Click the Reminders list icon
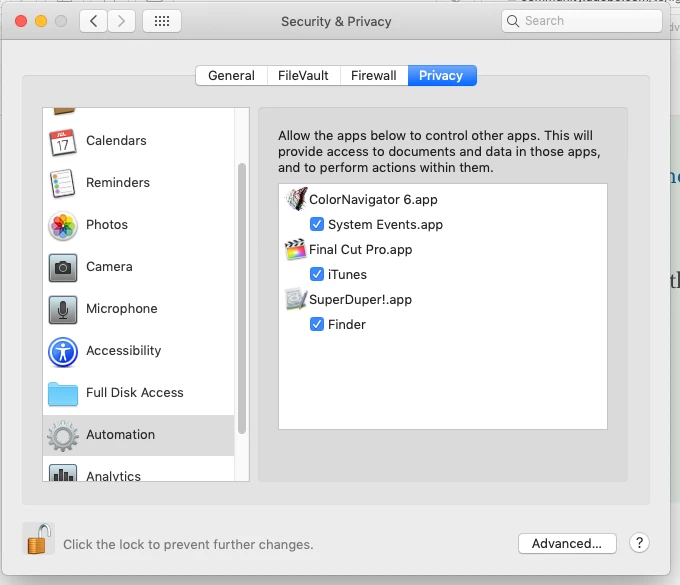The width and height of the screenshot is (680, 585). click(63, 183)
